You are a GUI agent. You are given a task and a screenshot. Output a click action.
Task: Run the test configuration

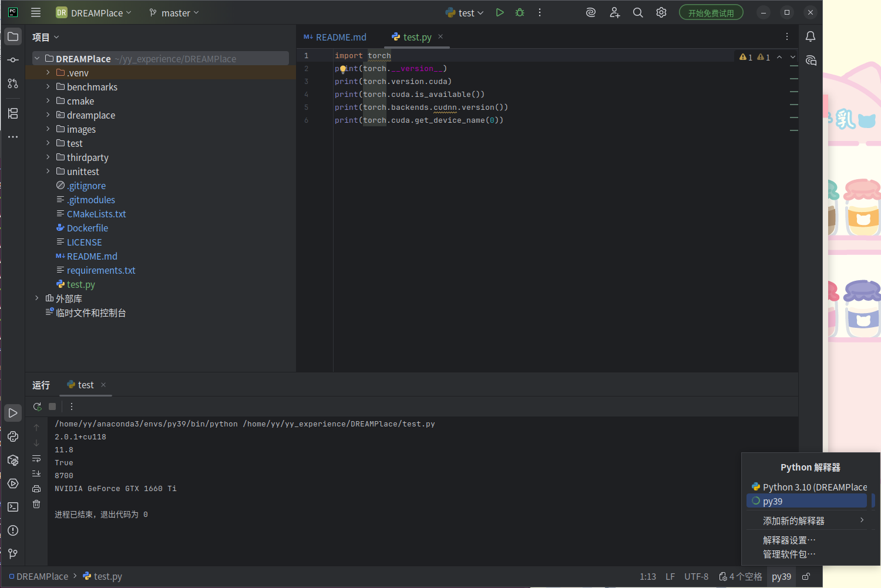coord(500,12)
